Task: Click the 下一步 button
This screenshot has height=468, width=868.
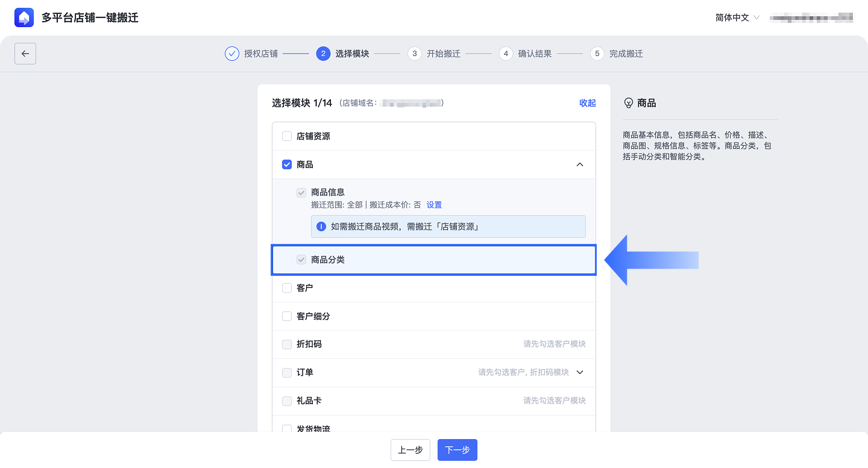Action: click(x=458, y=450)
